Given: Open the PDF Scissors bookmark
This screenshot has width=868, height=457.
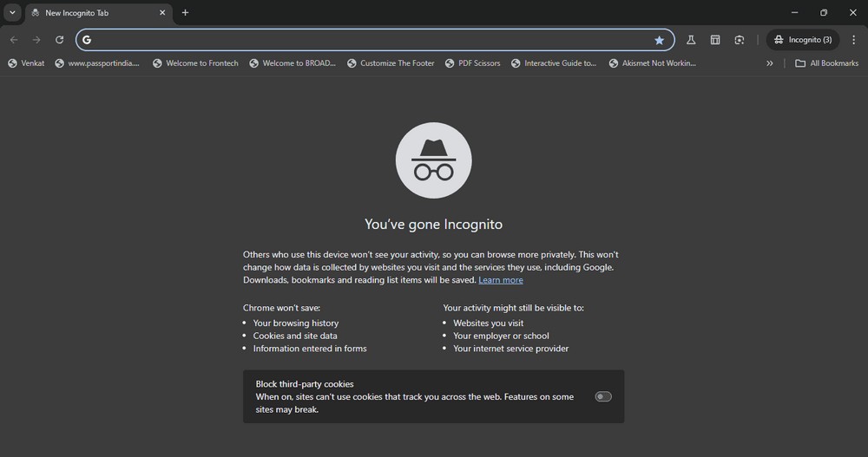Looking at the screenshot, I should 473,63.
